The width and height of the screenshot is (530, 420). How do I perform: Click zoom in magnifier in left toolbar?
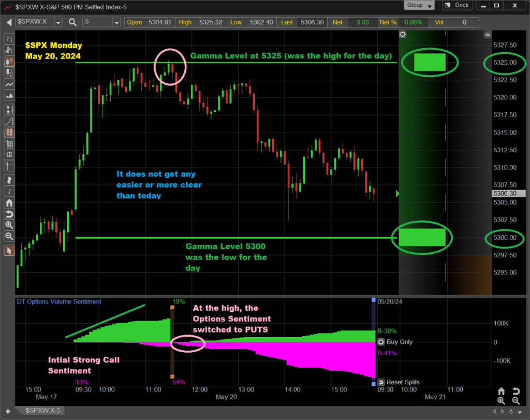point(9,225)
